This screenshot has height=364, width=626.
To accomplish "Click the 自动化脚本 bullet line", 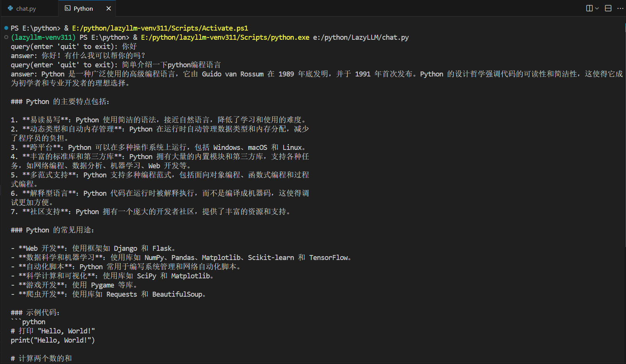I will pyautogui.click(x=126, y=267).
